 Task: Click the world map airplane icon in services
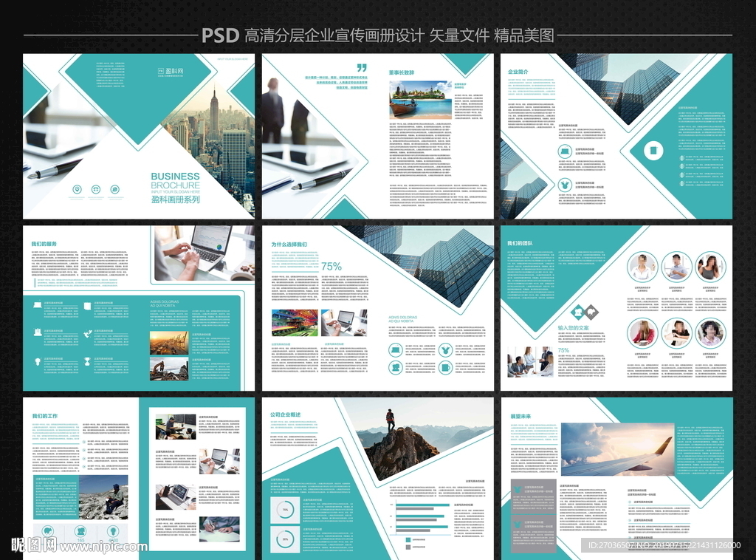pyautogui.click(x=87, y=333)
